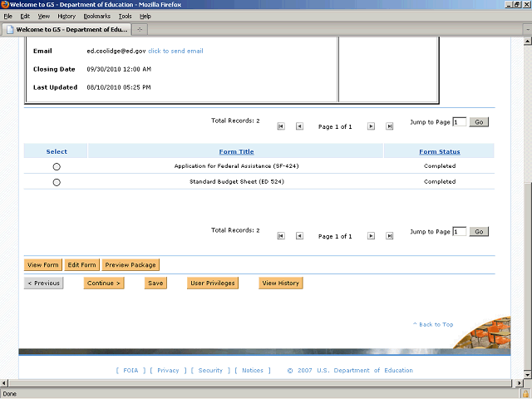Click Last Updated value 08/10/2010 05:25 PM
The width and height of the screenshot is (532, 399).
tap(119, 87)
